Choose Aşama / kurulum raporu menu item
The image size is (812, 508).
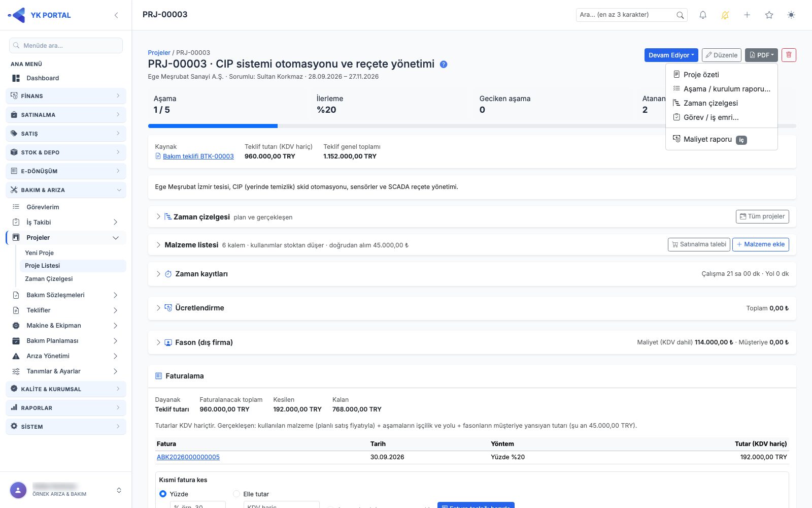(721, 89)
